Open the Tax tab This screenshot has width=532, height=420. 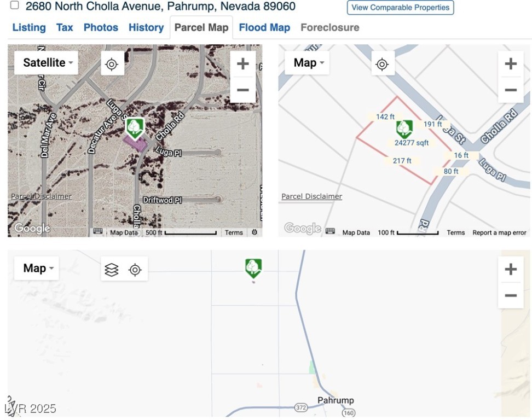[65, 27]
